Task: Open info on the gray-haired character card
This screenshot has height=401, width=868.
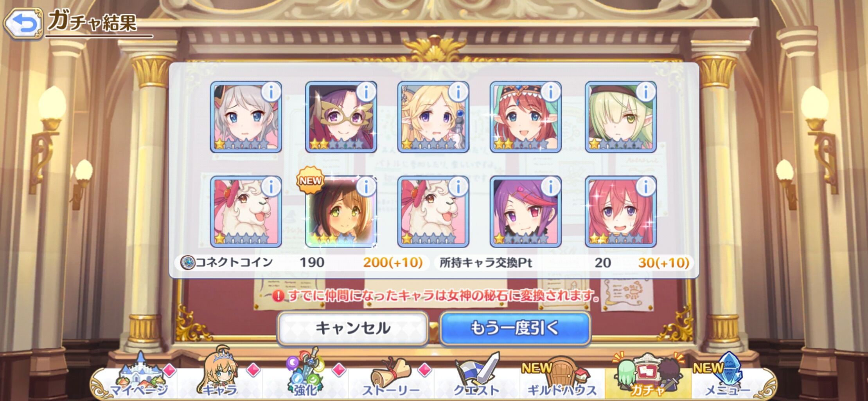Action: coord(271,92)
